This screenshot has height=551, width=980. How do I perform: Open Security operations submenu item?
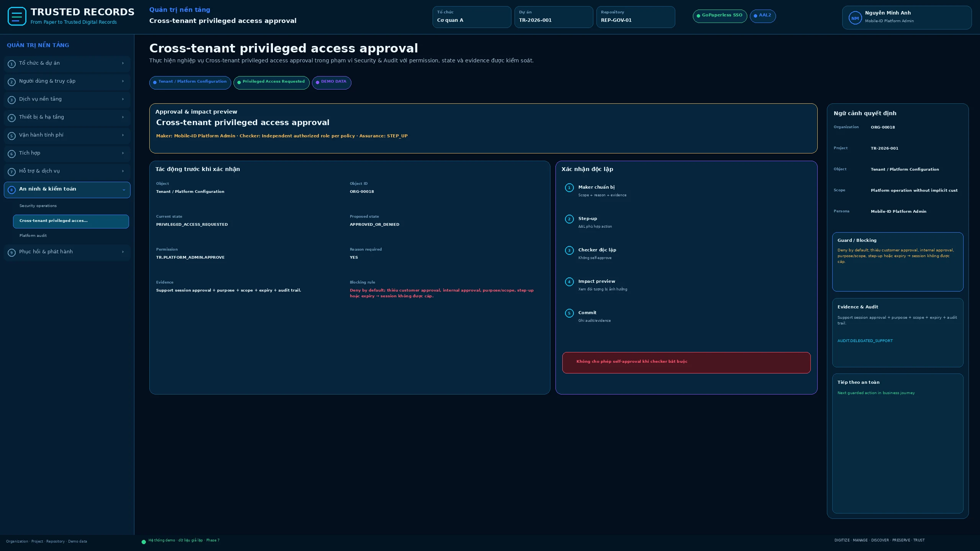[71, 206]
